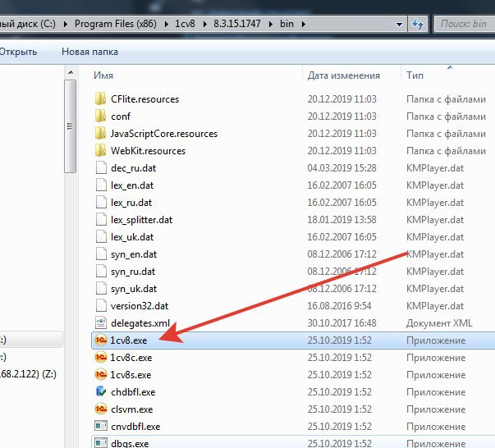The width and height of the screenshot is (495, 448).
Task: Click the date 16.08.2016 9:54
Action: [339, 306]
